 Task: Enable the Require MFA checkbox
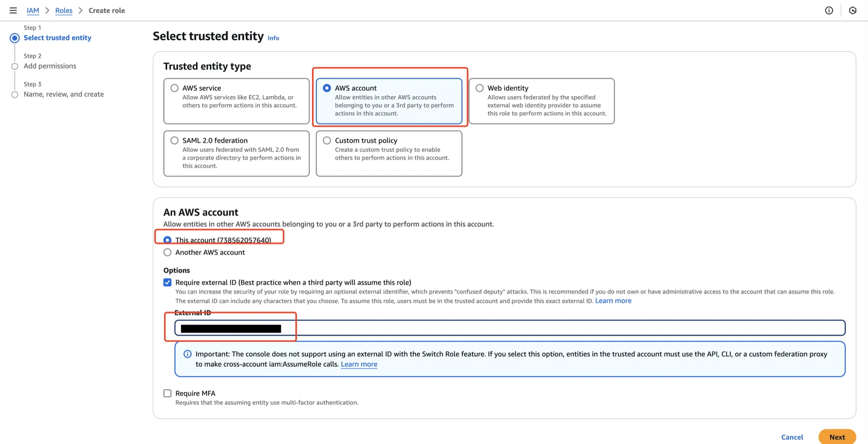[x=167, y=393]
